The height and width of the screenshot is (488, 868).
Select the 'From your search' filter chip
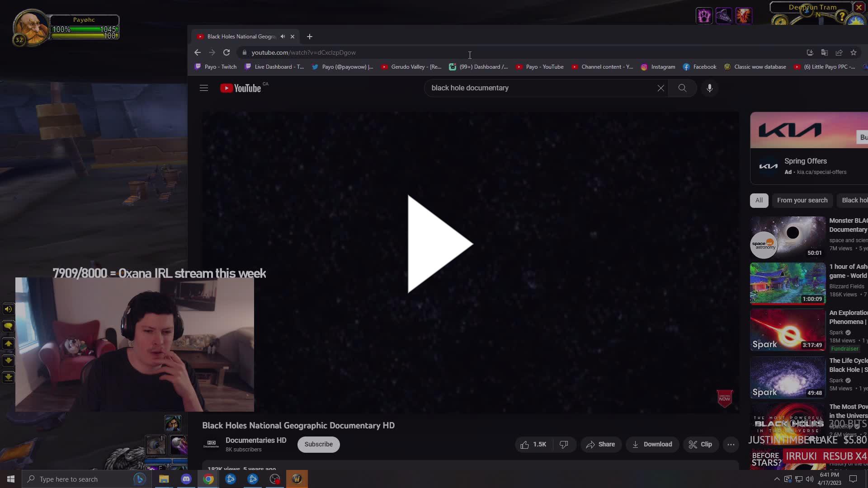pos(802,200)
